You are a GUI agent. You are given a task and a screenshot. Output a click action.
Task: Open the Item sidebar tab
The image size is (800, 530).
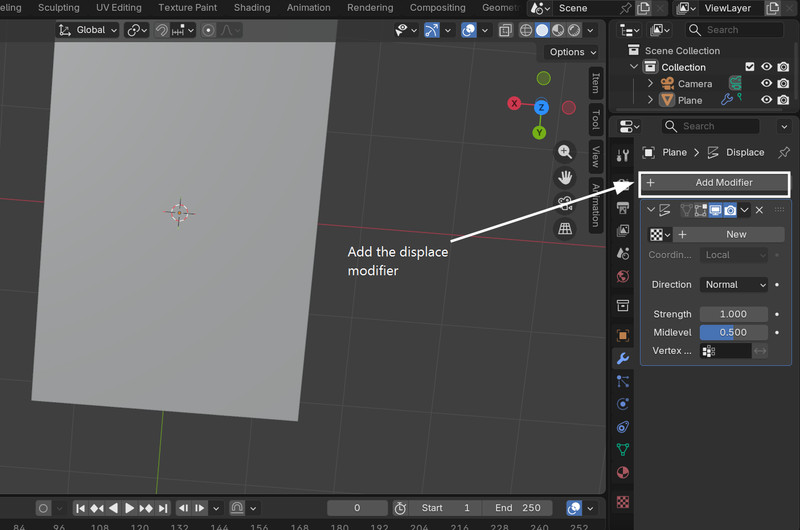coord(595,83)
